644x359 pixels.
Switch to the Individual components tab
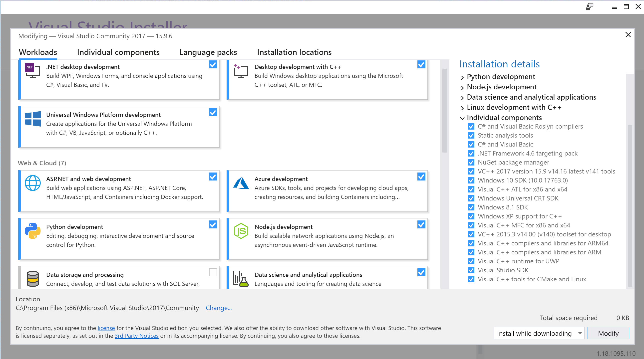coord(118,52)
